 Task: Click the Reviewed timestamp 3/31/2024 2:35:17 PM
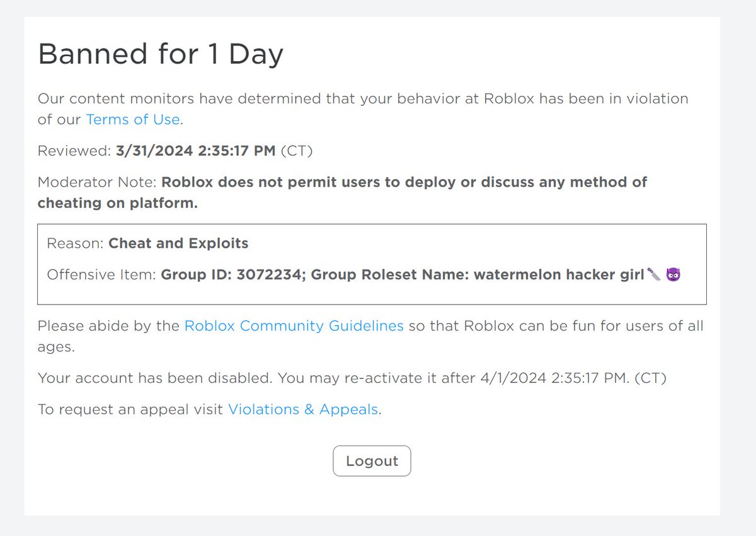196,151
